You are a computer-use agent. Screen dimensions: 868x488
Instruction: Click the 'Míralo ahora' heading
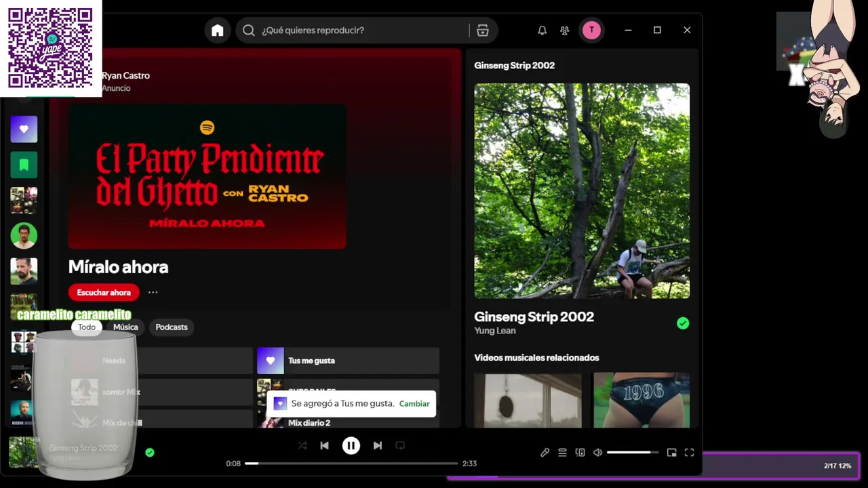click(x=118, y=267)
